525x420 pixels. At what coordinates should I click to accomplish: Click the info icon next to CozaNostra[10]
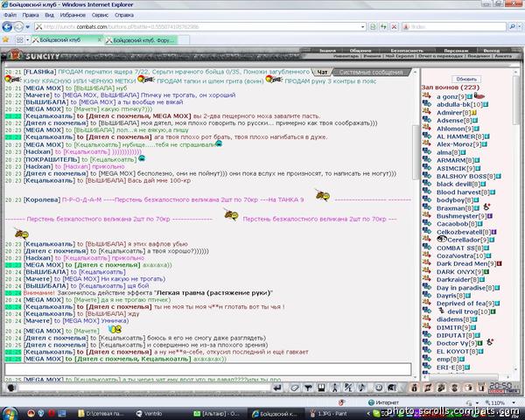tap(489, 255)
